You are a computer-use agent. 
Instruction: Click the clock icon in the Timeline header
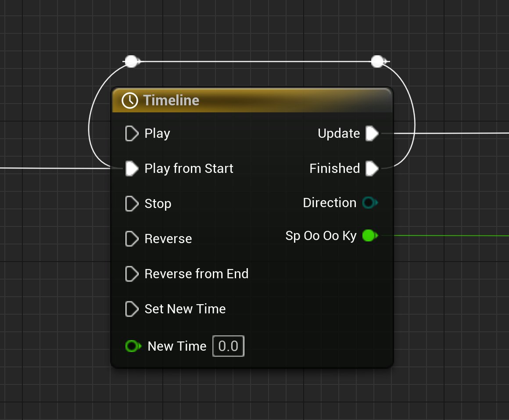click(x=130, y=101)
